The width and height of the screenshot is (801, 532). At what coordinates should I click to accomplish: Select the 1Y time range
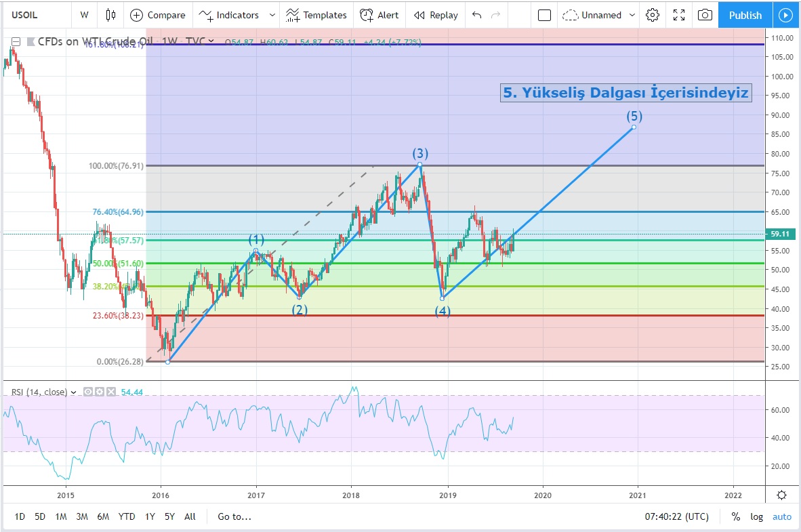pos(150,516)
